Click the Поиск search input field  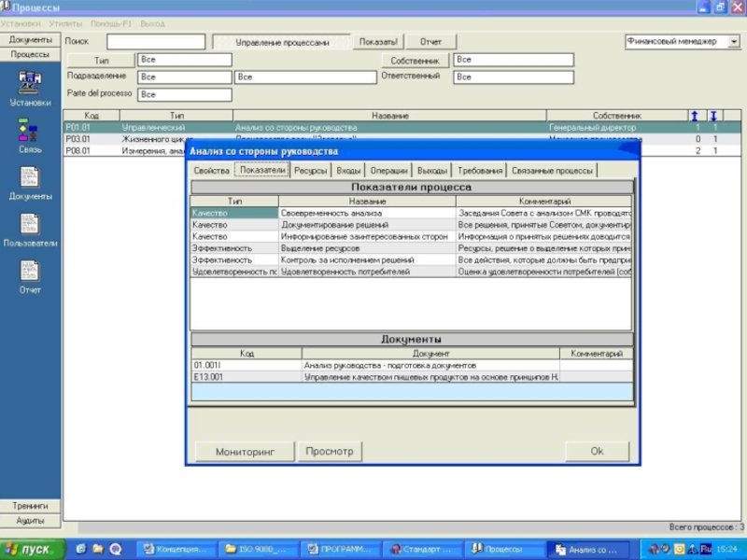[155, 42]
